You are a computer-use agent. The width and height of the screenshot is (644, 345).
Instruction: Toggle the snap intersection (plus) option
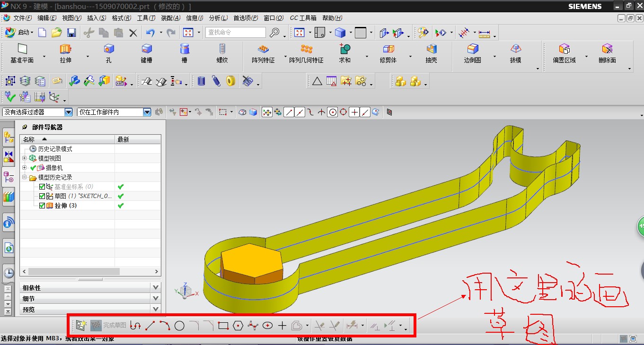tap(354, 112)
